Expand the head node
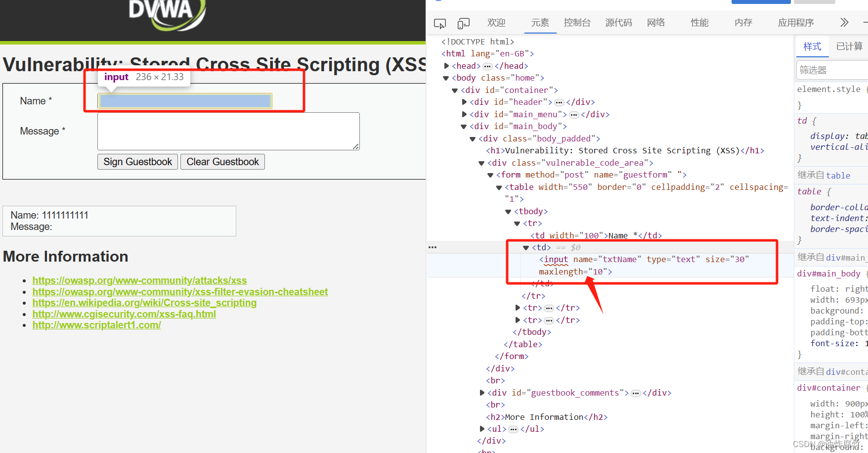This screenshot has height=453, width=868. 447,66
